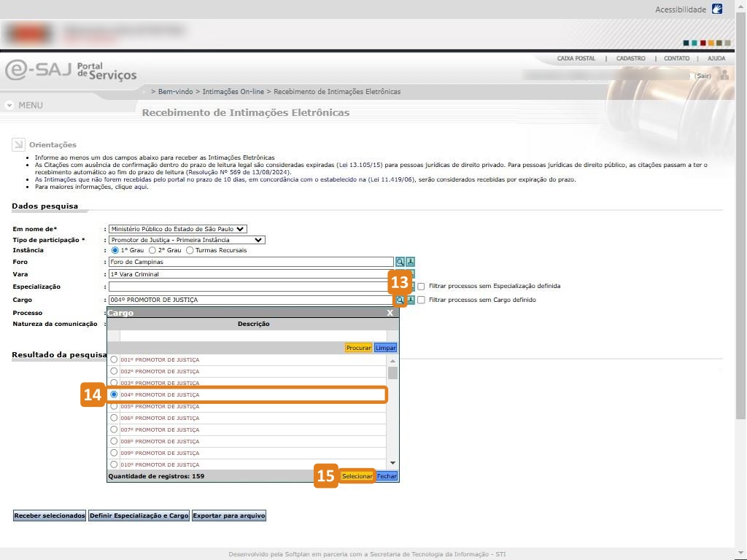This screenshot has height=560, width=747.
Task: Click the Acessibilidade hand icon
Action: 717,9
